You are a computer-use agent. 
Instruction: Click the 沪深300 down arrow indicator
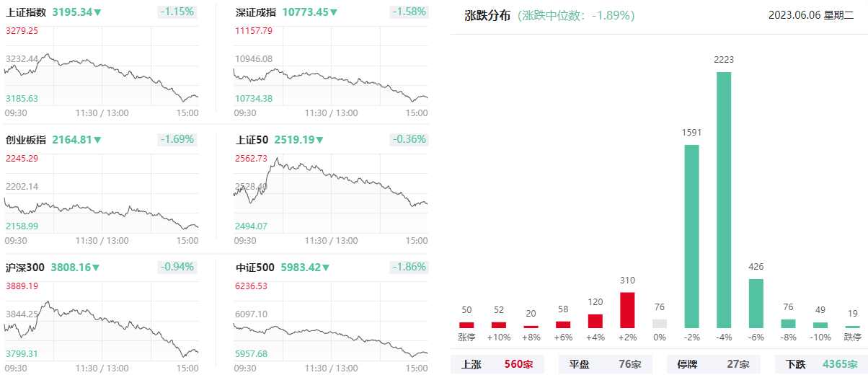95,268
